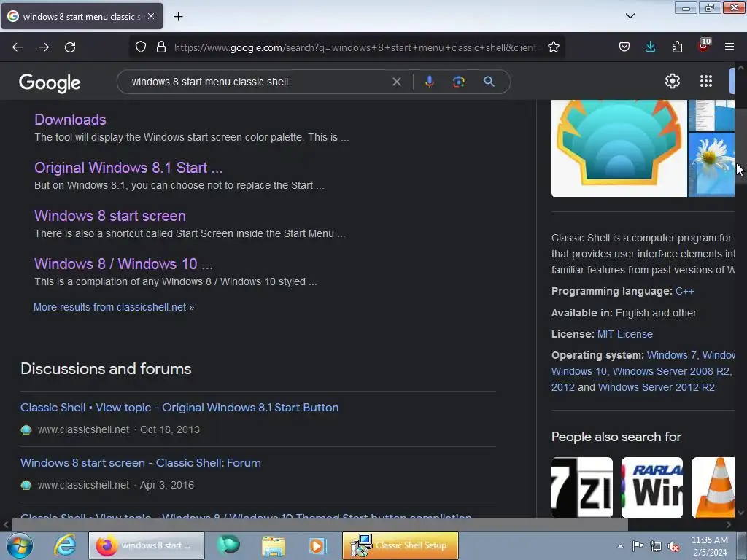Open Windows 7 operating system link

pyautogui.click(x=672, y=355)
